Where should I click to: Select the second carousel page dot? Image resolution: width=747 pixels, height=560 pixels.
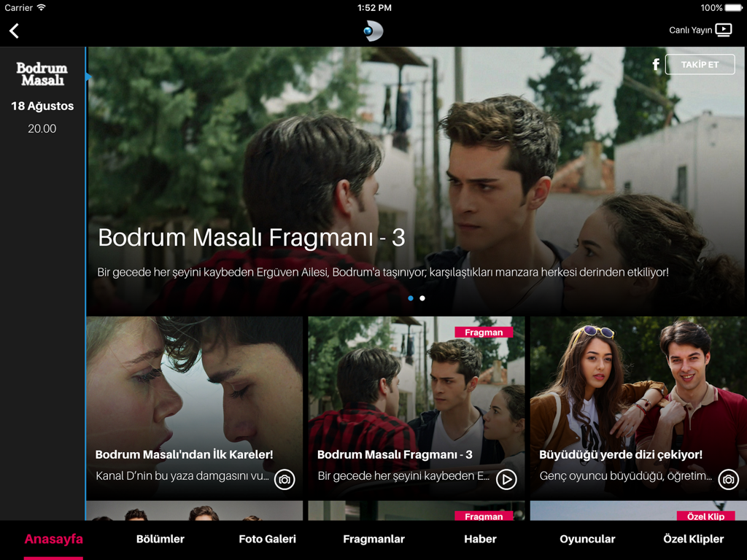click(422, 298)
